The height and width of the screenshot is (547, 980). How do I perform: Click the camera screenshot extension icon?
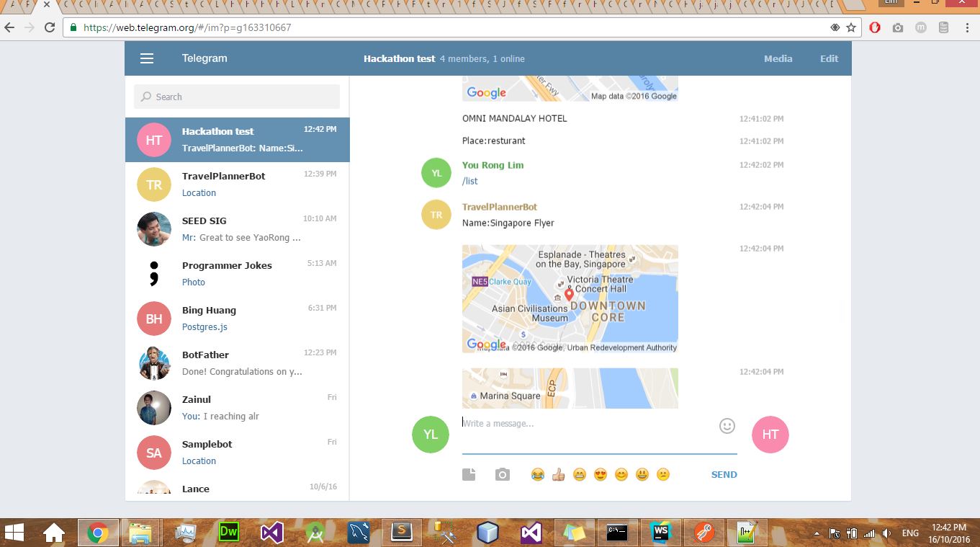[x=898, y=27]
